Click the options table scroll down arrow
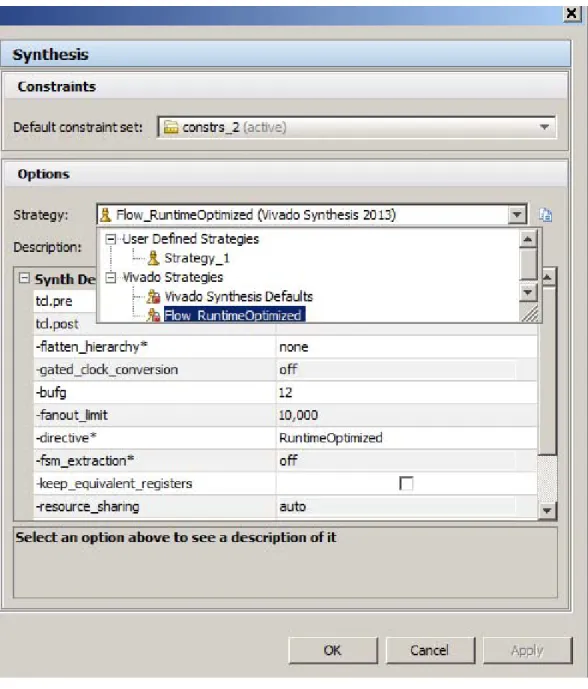 pyautogui.click(x=547, y=511)
